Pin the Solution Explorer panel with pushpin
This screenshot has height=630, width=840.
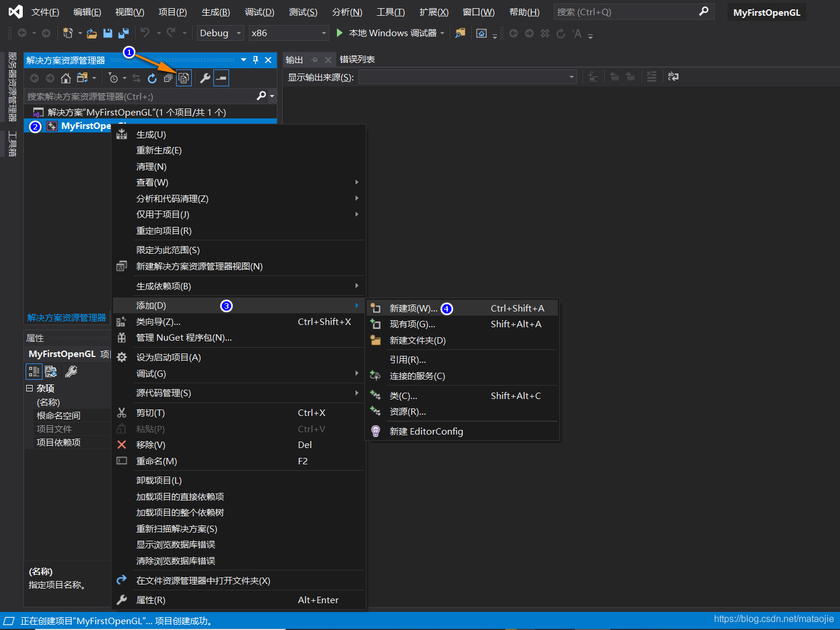click(x=255, y=60)
